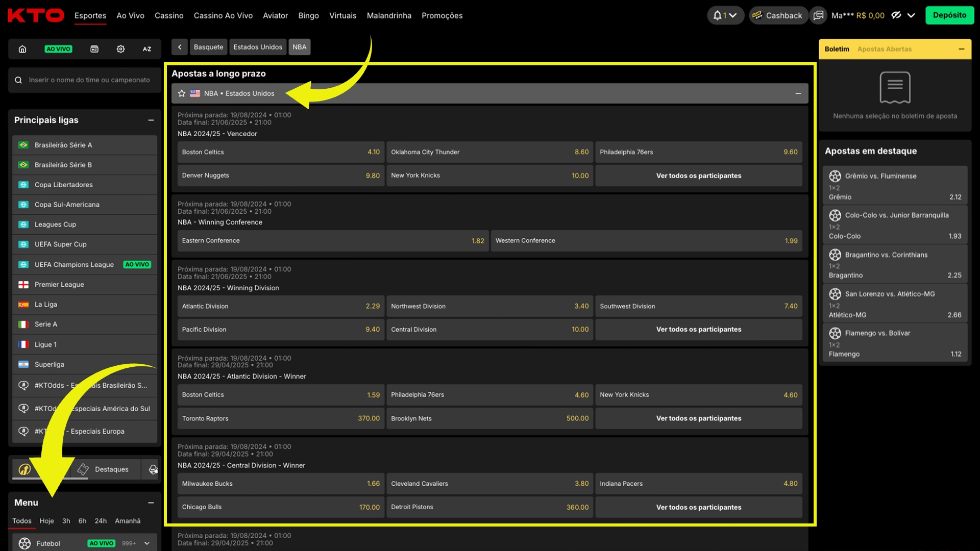
Task: Show all participants for NBA 2024/25 Vencedor
Action: tap(699, 176)
